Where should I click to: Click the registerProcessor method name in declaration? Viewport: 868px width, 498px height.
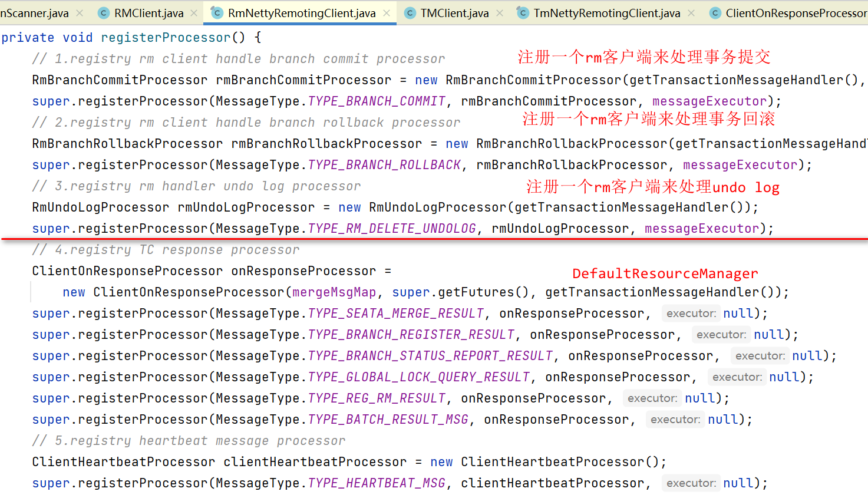tap(166, 38)
